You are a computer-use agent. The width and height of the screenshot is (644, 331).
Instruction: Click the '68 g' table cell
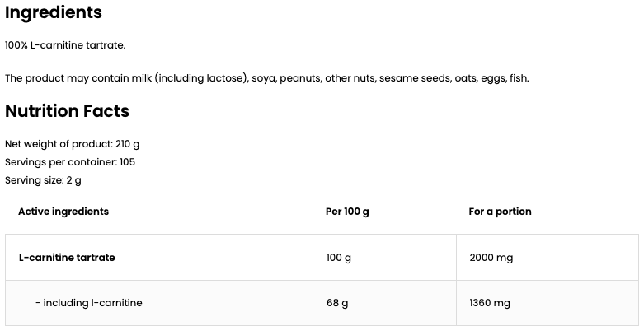(337, 303)
